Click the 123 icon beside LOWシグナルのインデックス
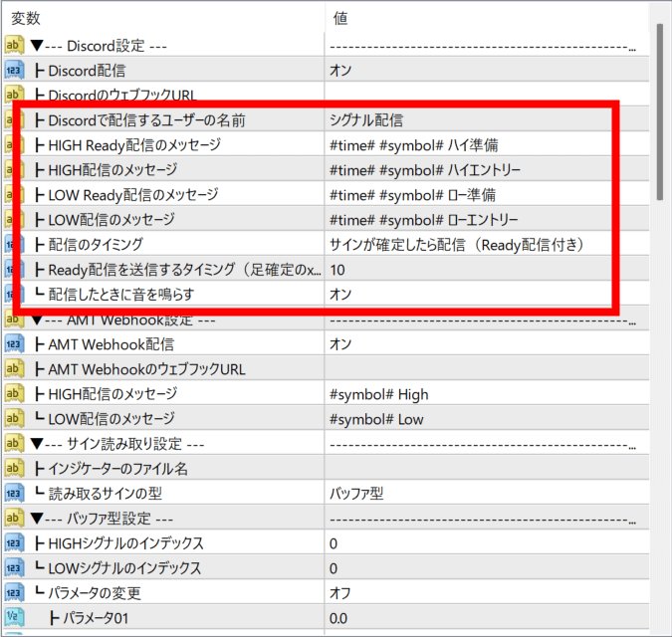Viewport: 672px width, 637px height. [x=14, y=568]
